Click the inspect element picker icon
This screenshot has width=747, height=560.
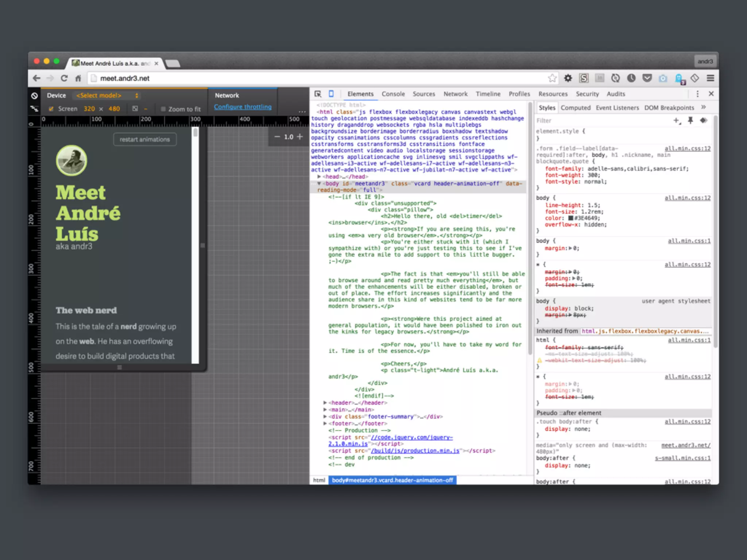point(318,94)
